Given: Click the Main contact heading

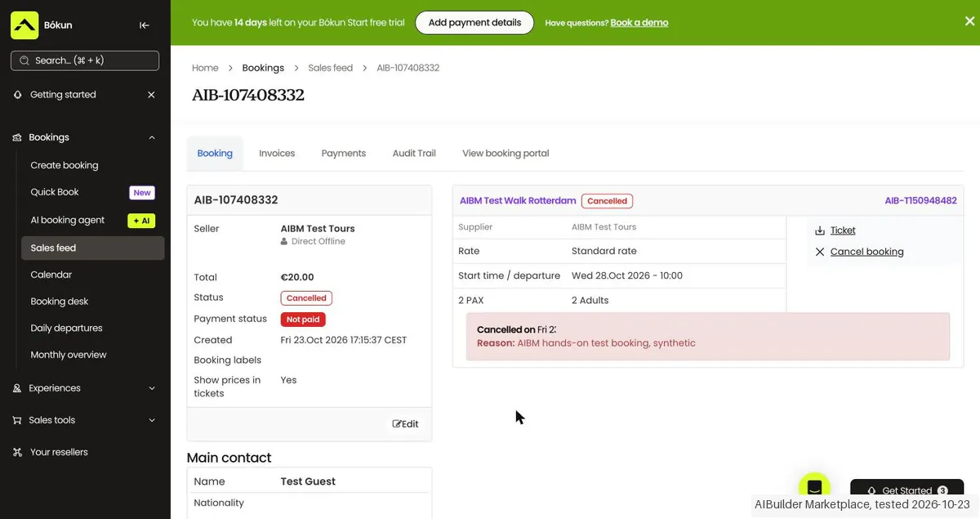Looking at the screenshot, I should (x=229, y=458).
